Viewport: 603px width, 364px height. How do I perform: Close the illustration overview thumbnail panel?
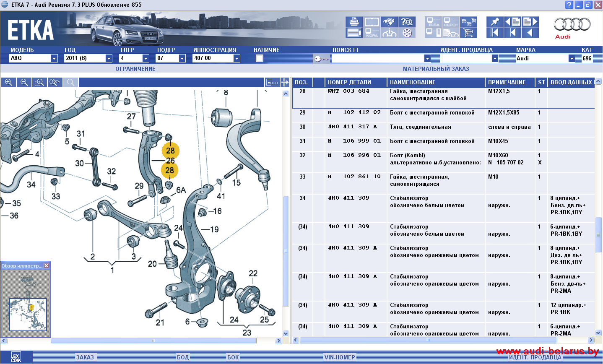pos(47,265)
